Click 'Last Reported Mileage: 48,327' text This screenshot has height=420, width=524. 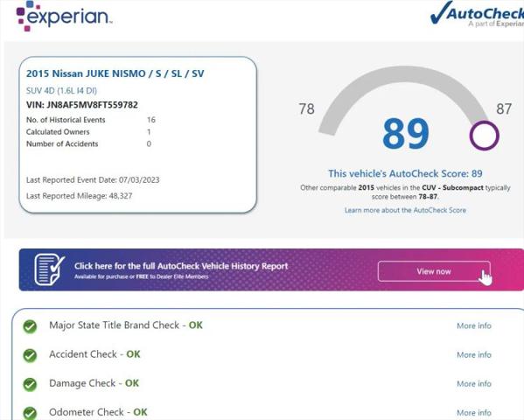[x=80, y=196]
